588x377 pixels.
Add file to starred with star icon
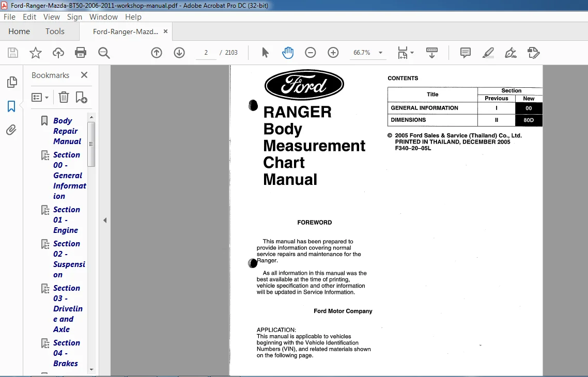click(36, 53)
